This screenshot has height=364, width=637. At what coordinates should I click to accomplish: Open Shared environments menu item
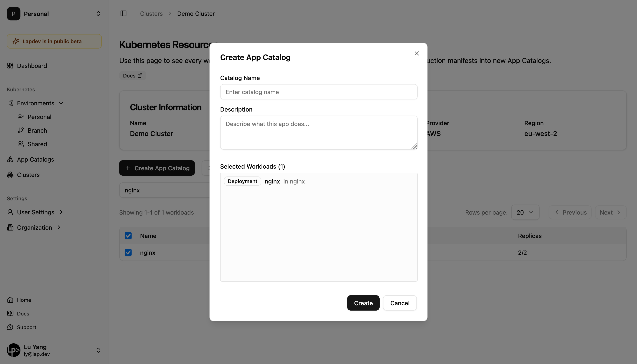(x=37, y=144)
